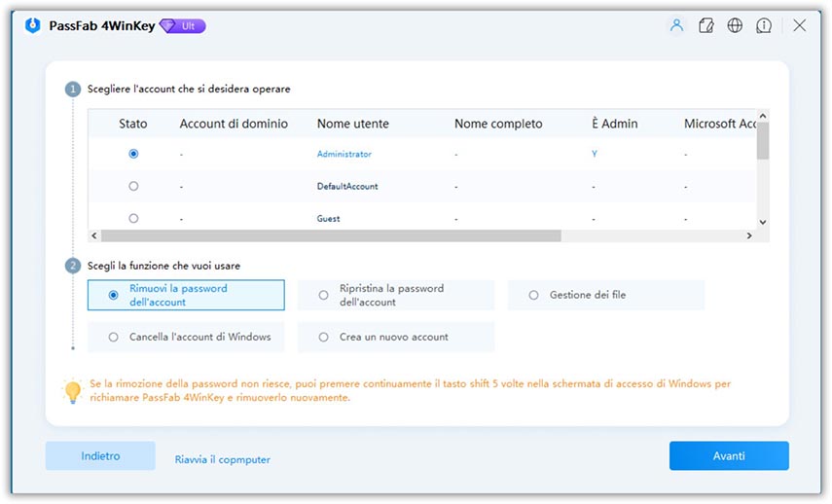Click the Nome completo column header
This screenshot has height=504, width=832.
(498, 124)
